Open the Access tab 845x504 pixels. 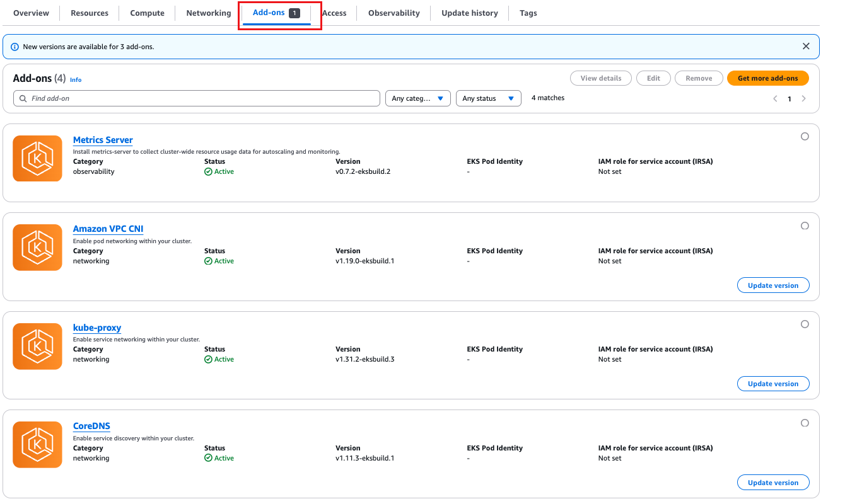(x=334, y=13)
